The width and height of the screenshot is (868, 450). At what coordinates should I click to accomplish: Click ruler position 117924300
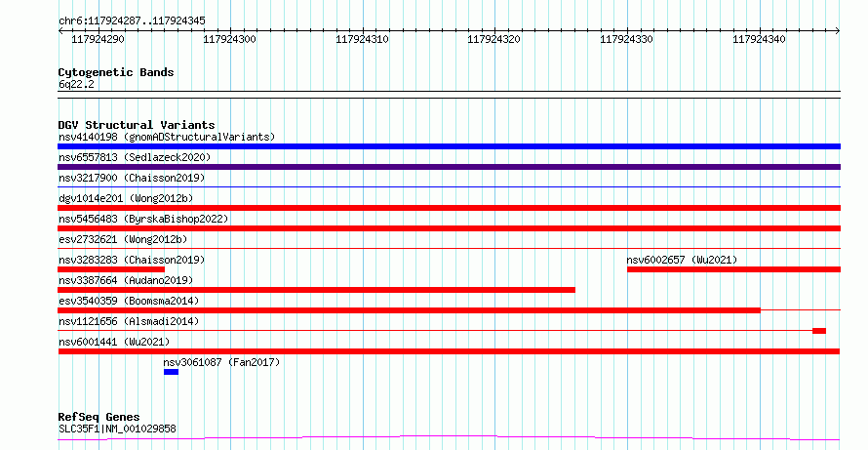point(230,39)
